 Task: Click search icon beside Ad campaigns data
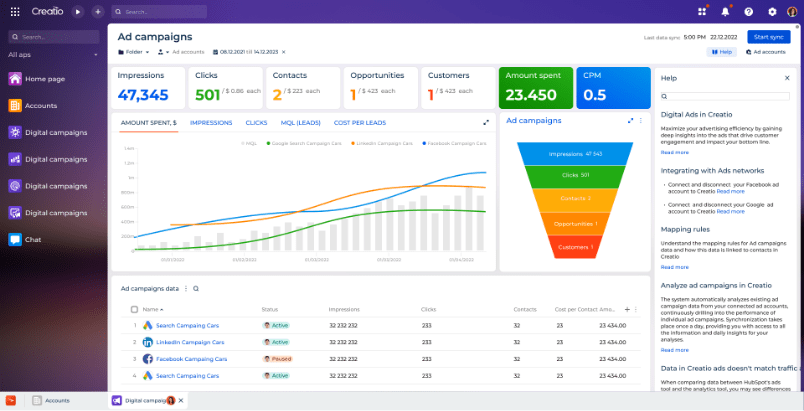click(x=196, y=289)
